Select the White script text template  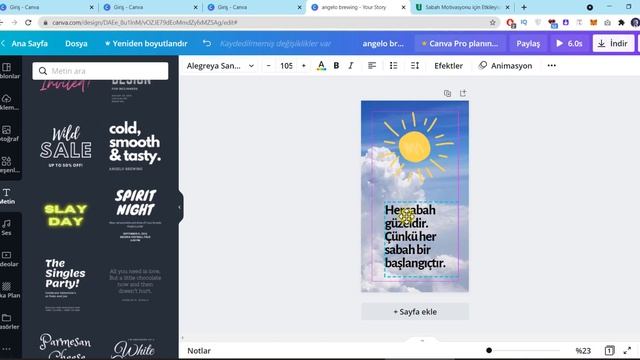click(x=133, y=349)
